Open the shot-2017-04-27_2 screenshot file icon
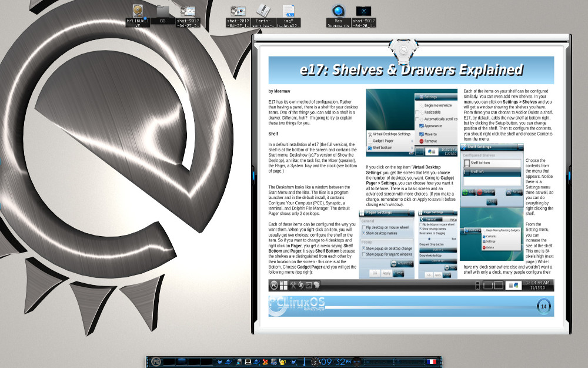The image size is (588, 368). click(x=188, y=16)
